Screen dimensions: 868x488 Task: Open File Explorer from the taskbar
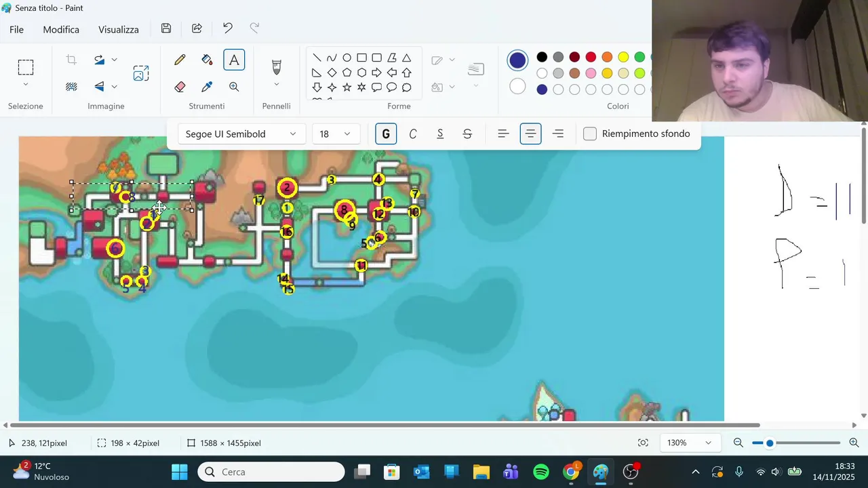pos(481,472)
